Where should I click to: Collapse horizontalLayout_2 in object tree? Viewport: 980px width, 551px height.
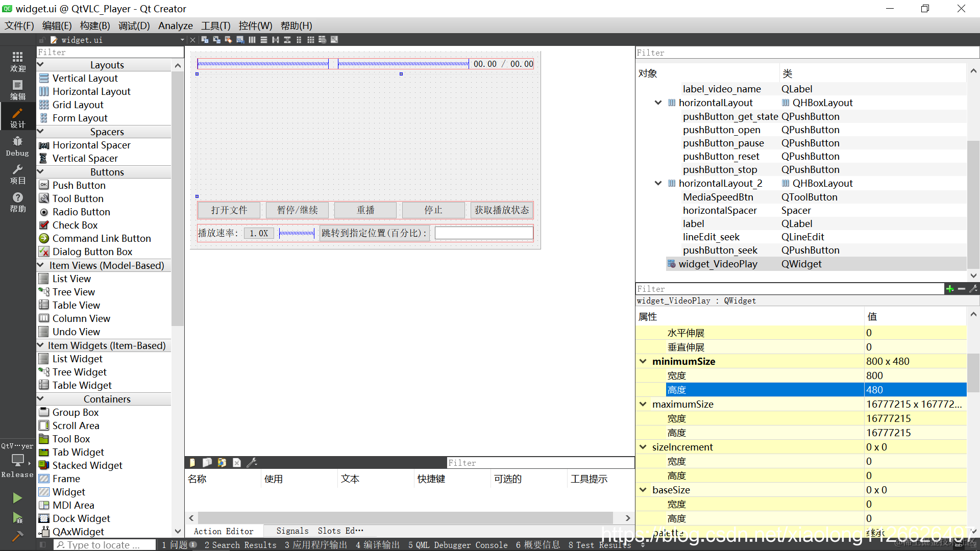(658, 183)
